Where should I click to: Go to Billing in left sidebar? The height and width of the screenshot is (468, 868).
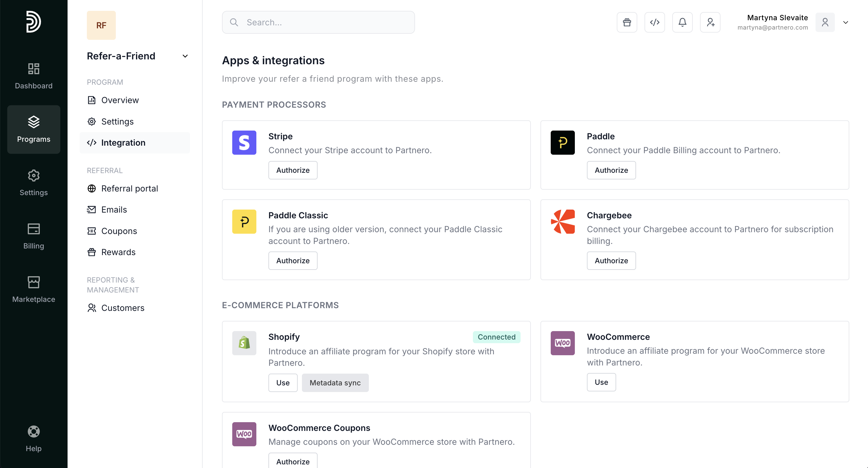pyautogui.click(x=34, y=236)
